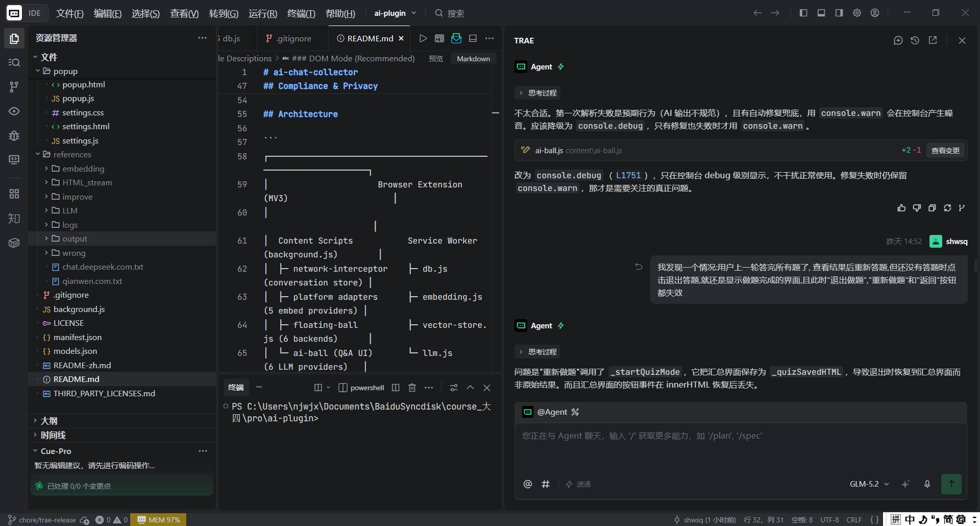Open the cube icon in activity bar
This screenshot has width=980, height=526.
tap(14, 243)
